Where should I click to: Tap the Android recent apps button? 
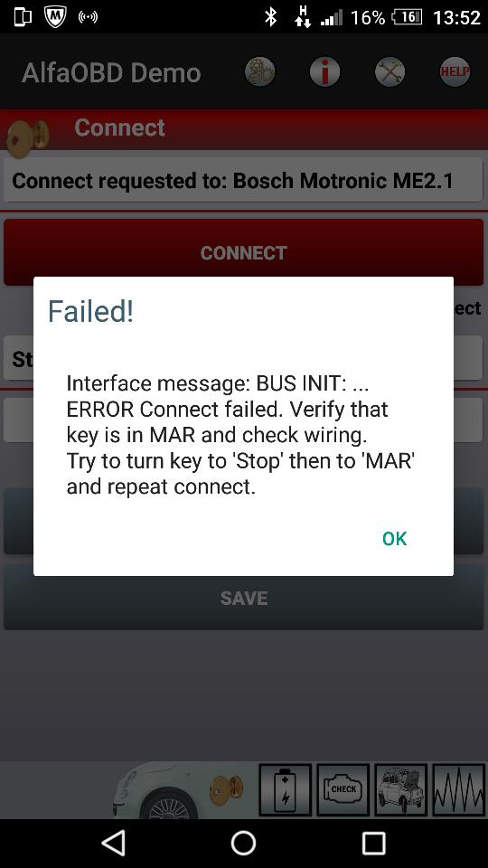(373, 844)
